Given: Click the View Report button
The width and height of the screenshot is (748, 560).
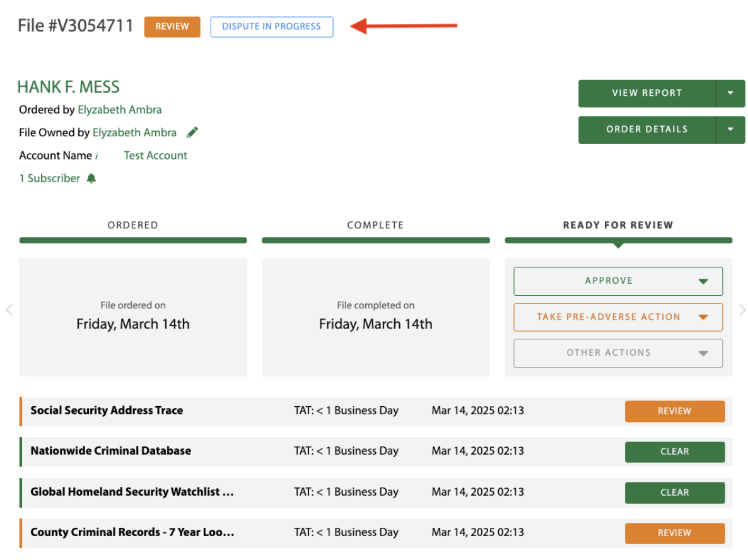Looking at the screenshot, I should [646, 93].
